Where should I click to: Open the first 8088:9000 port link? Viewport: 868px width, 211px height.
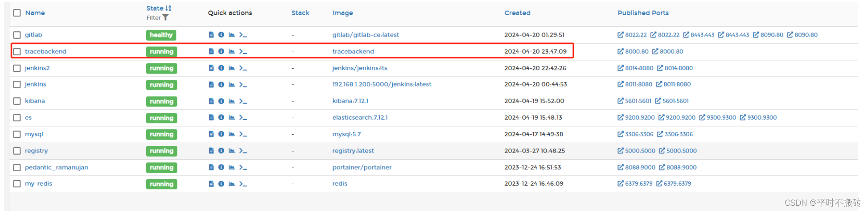pos(636,167)
